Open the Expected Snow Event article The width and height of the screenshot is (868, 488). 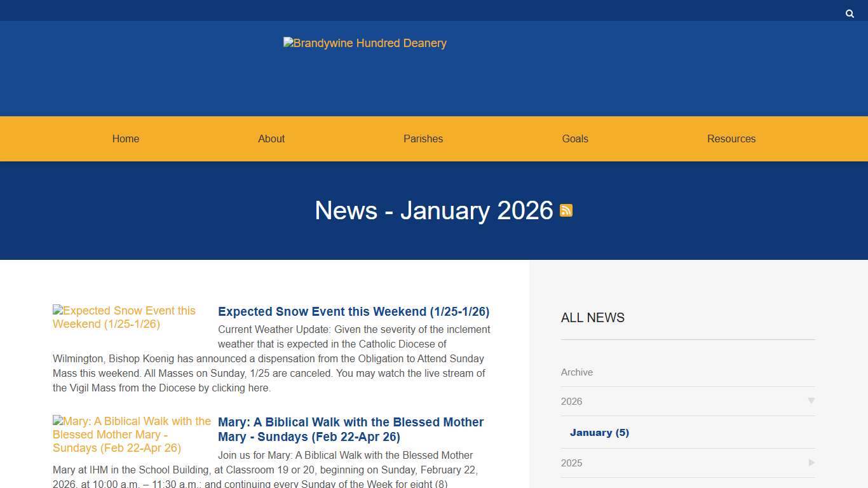354,311
